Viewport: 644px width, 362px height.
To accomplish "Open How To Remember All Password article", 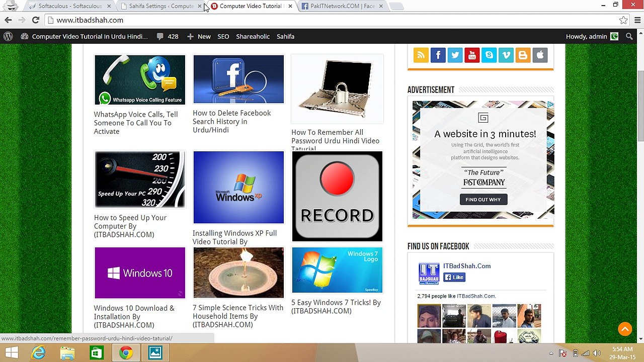I will (335, 141).
